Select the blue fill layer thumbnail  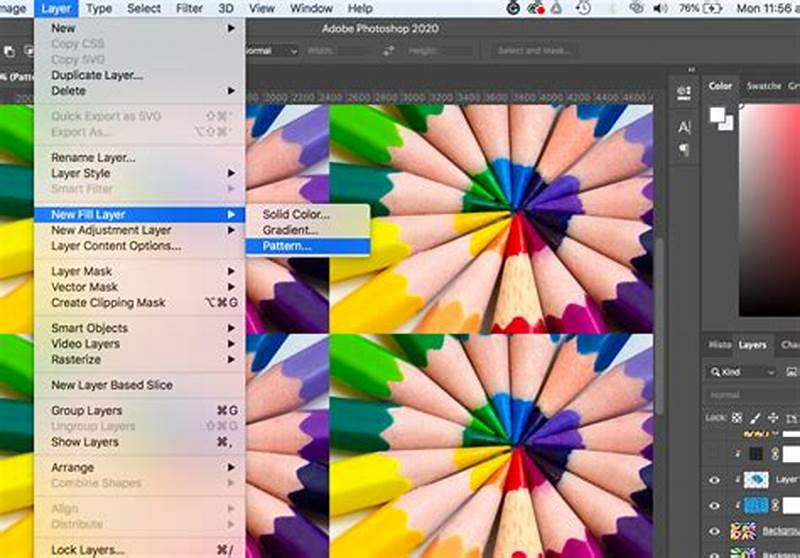[x=756, y=505]
